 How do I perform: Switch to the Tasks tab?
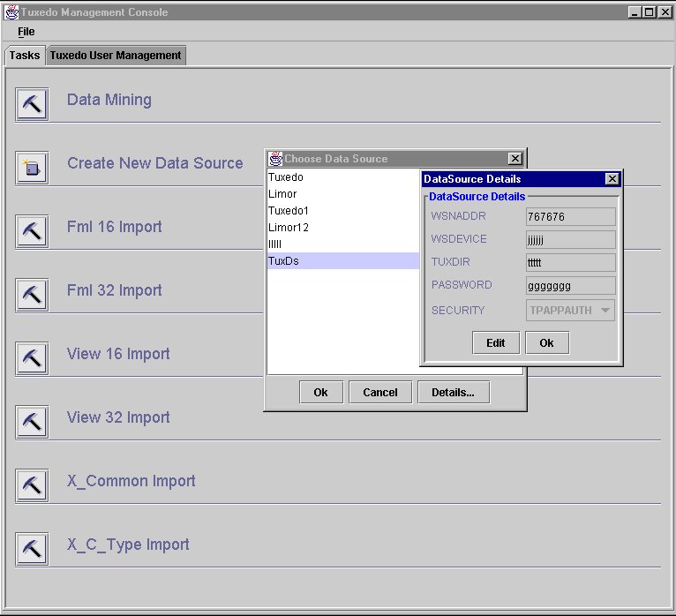tap(25, 56)
